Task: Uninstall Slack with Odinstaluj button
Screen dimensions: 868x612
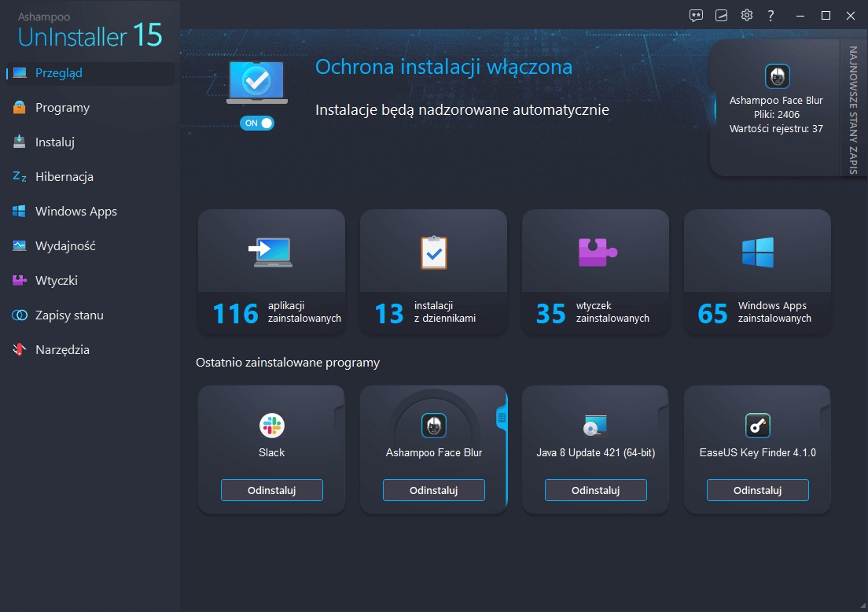Action: click(272, 490)
